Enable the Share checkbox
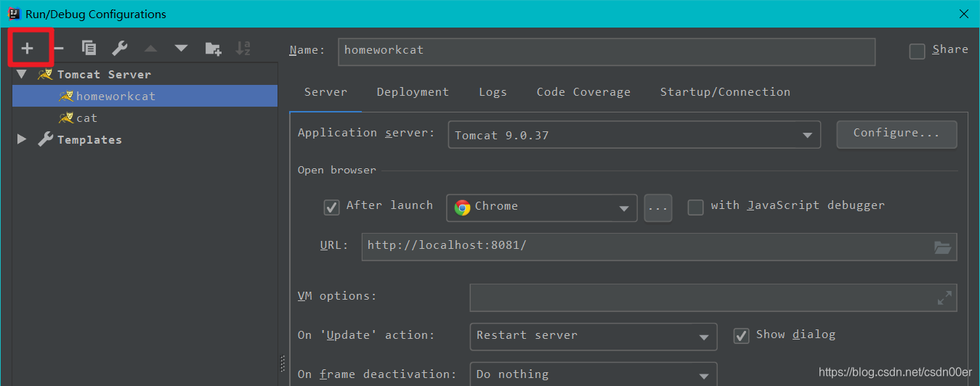The image size is (980, 386). click(918, 51)
